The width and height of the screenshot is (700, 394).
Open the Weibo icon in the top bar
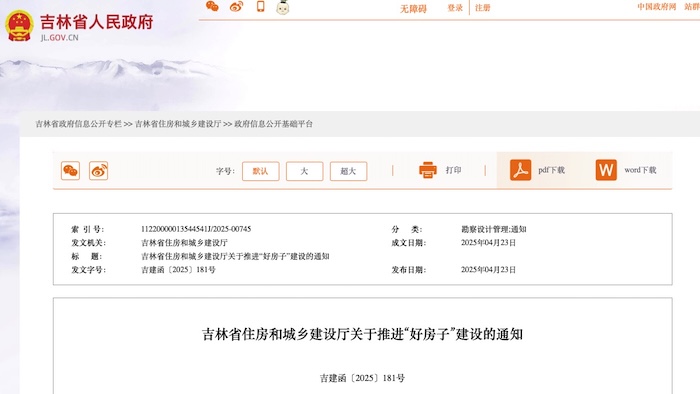point(236,6)
